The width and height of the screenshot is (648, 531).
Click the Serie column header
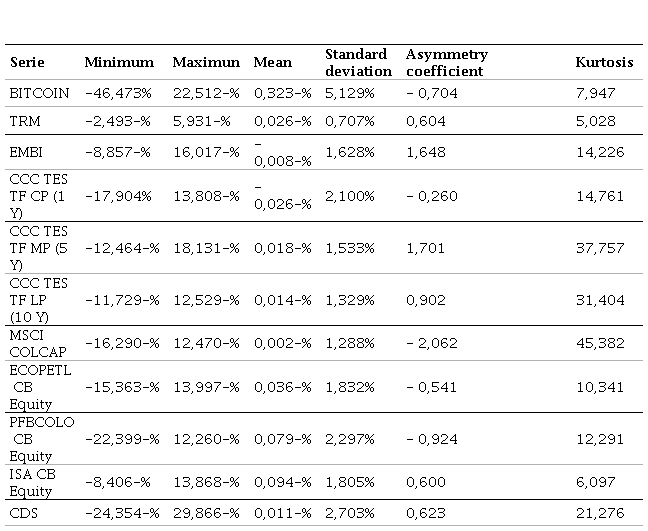tap(27, 62)
